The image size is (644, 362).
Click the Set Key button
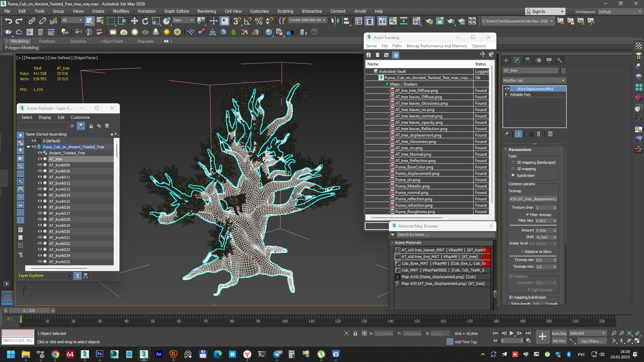[559, 341]
